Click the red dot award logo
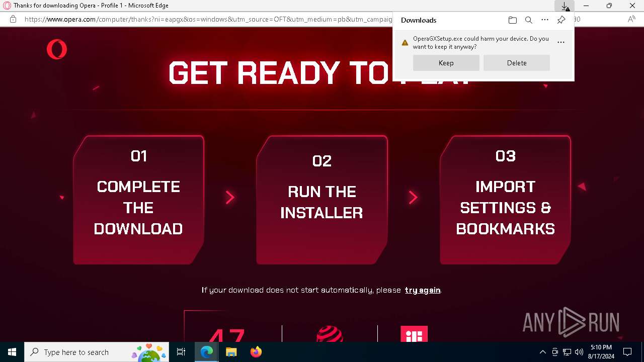 (330, 334)
